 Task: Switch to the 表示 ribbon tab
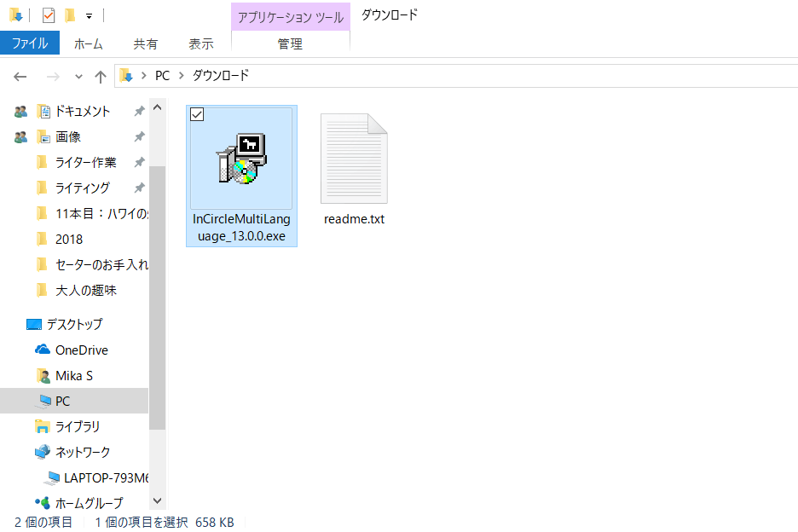pos(201,43)
